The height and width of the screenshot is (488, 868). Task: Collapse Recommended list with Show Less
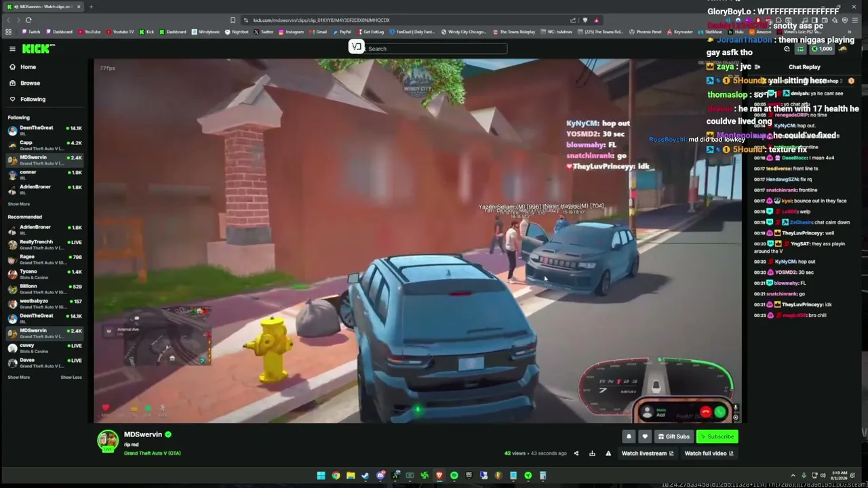click(71, 378)
